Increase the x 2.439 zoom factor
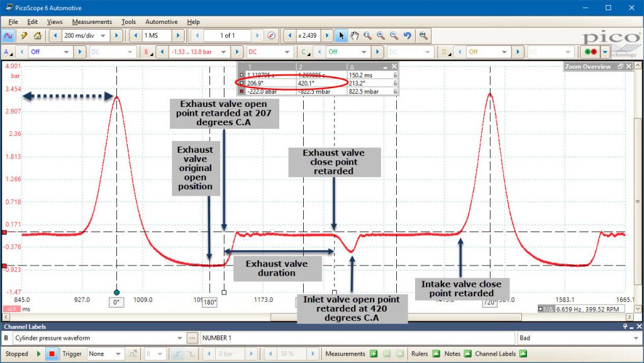Viewport: 644px width, 363px height. (327, 36)
